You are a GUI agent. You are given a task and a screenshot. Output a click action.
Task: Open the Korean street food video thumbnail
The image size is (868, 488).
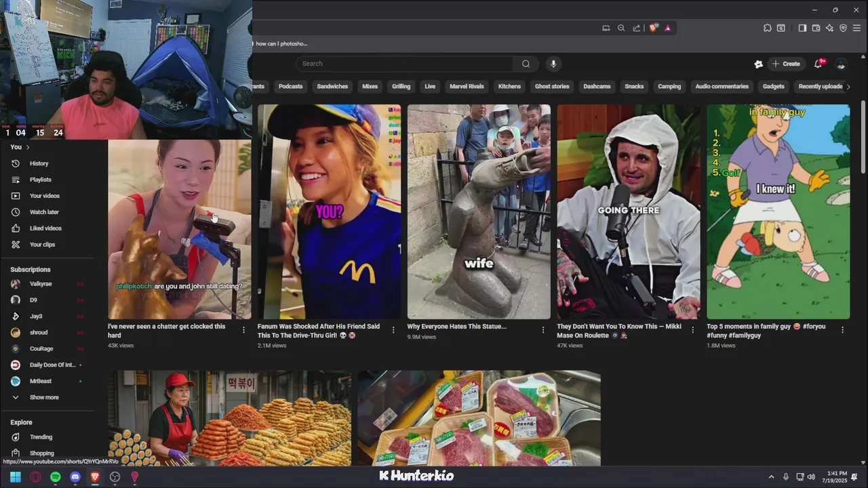click(229, 418)
